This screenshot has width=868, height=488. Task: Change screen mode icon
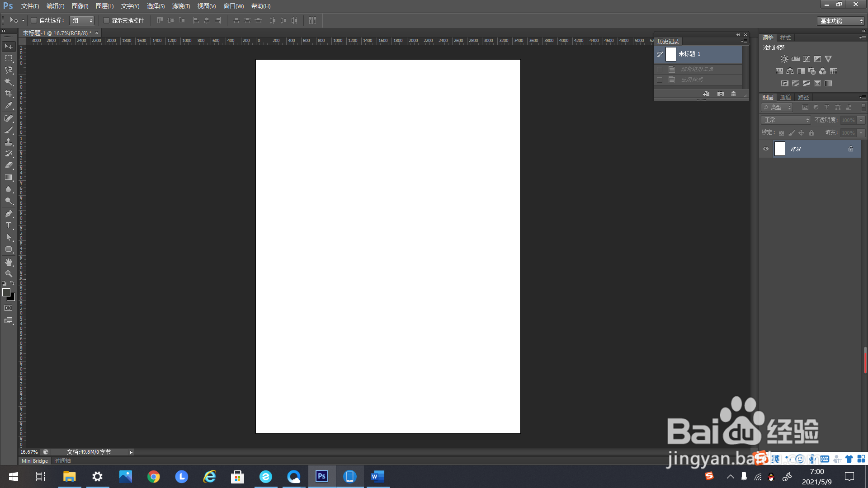9,320
